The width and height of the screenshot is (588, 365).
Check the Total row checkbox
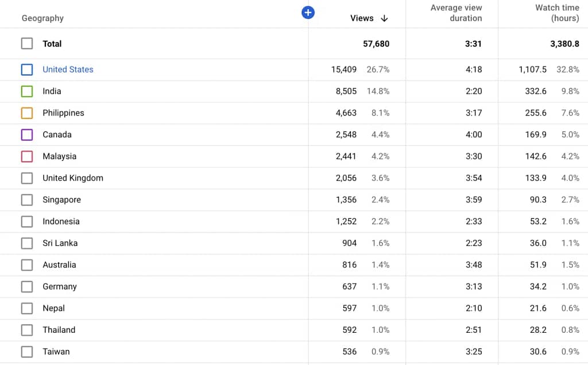click(x=27, y=44)
